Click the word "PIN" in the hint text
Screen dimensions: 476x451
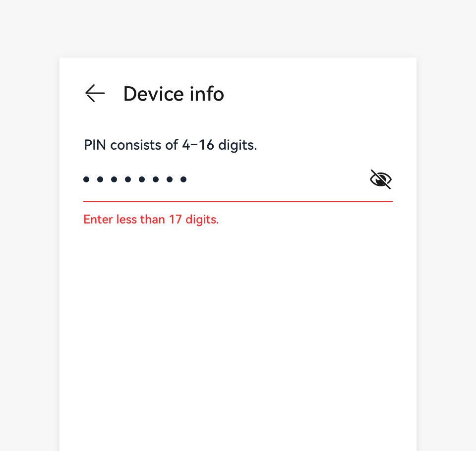[95, 145]
